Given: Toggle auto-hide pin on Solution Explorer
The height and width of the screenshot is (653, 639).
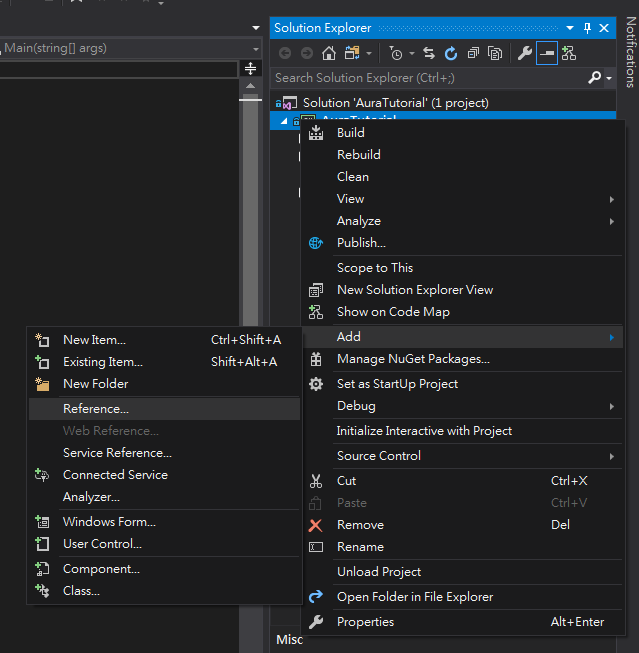Looking at the screenshot, I should click(587, 28).
